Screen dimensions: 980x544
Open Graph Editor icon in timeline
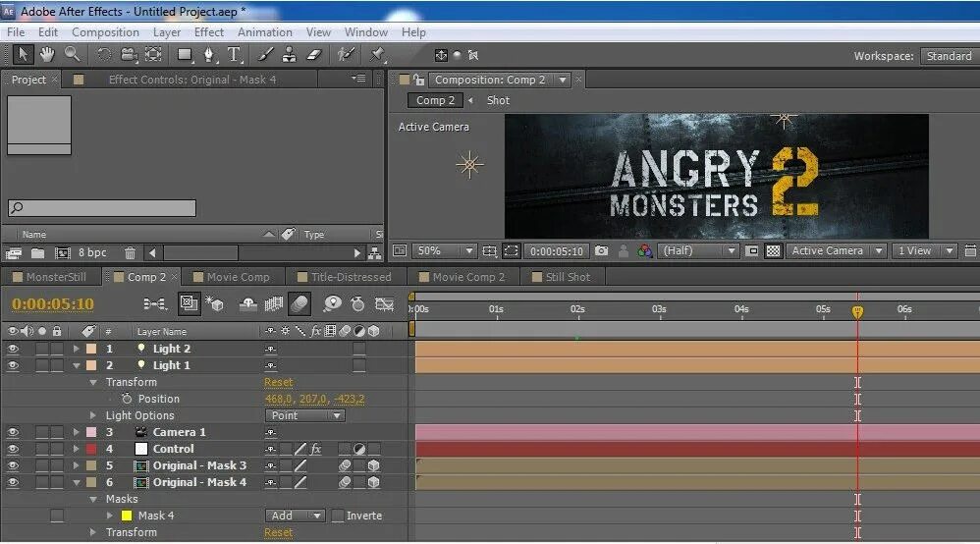(x=384, y=303)
